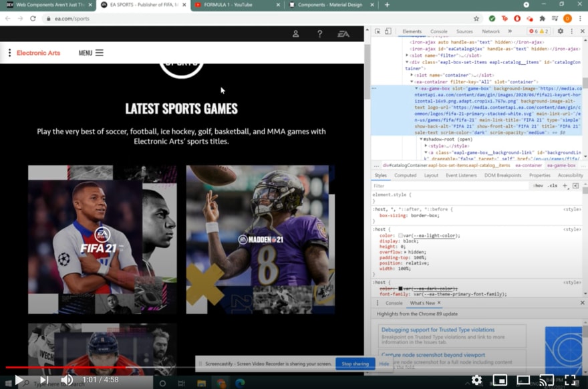Viewport: 588px width, 389px height.
Task: Toggle computed styles sidebar icon
Action: [x=575, y=186]
